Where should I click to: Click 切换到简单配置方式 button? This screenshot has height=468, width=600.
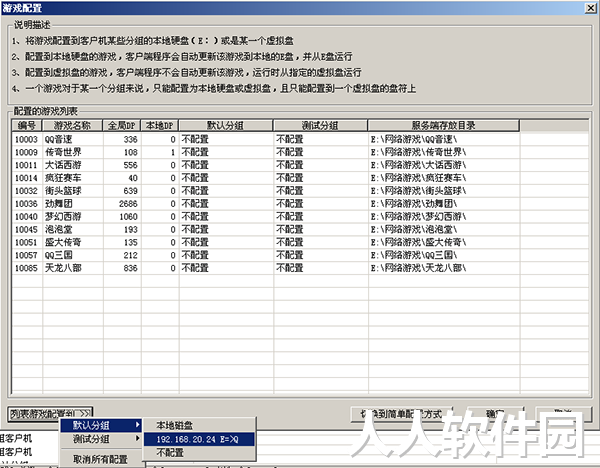point(402,414)
